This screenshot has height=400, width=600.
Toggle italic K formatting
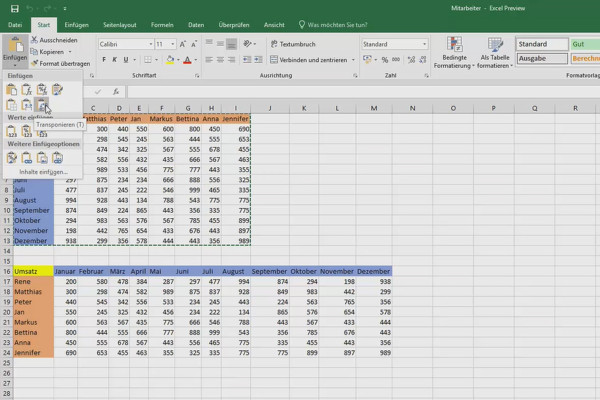point(114,60)
